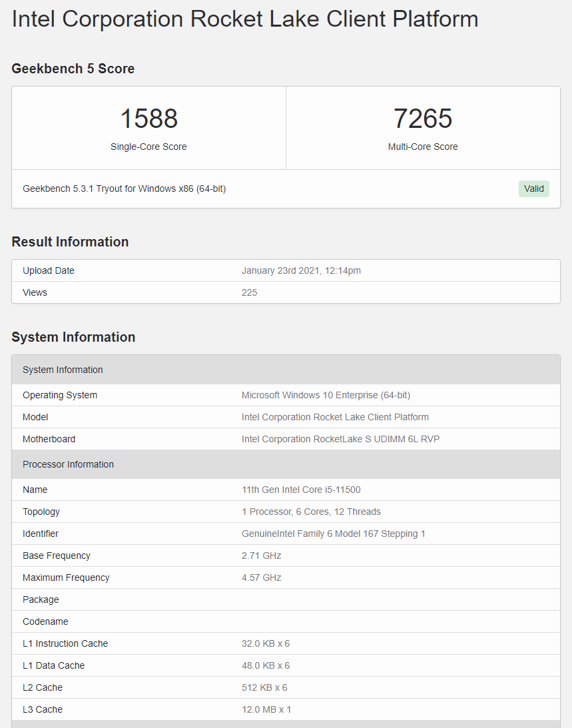This screenshot has width=572, height=728.
Task: Click the Topology value with 6 Cores
Action: (x=311, y=512)
